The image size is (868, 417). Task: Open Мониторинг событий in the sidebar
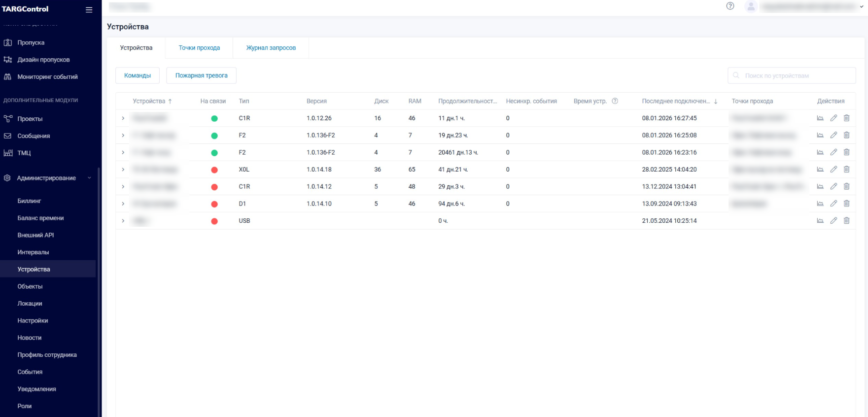(x=47, y=77)
